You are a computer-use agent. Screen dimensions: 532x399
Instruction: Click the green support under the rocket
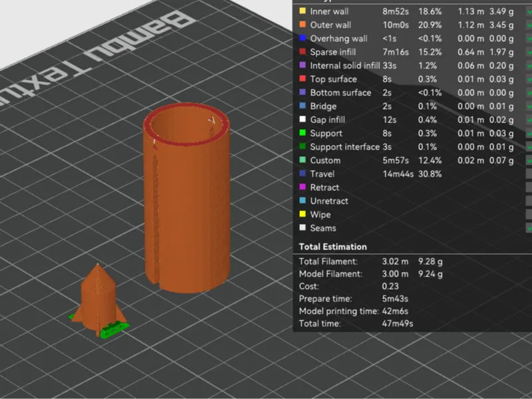tap(114, 330)
